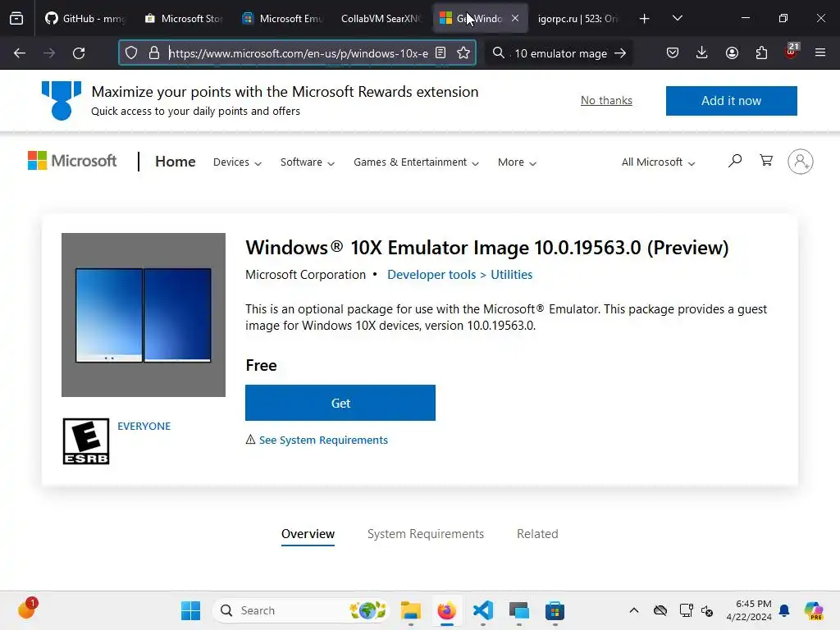The image size is (840, 630).
Task: Click Add it now button
Action: click(731, 101)
